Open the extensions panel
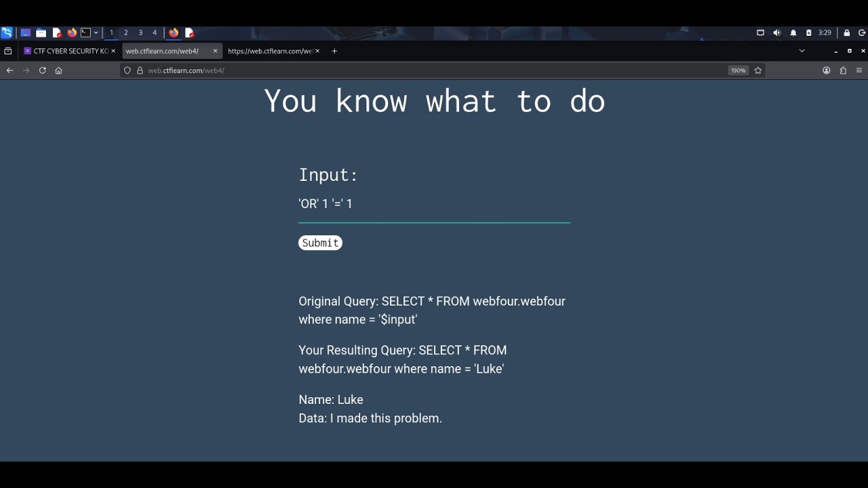 tap(843, 70)
